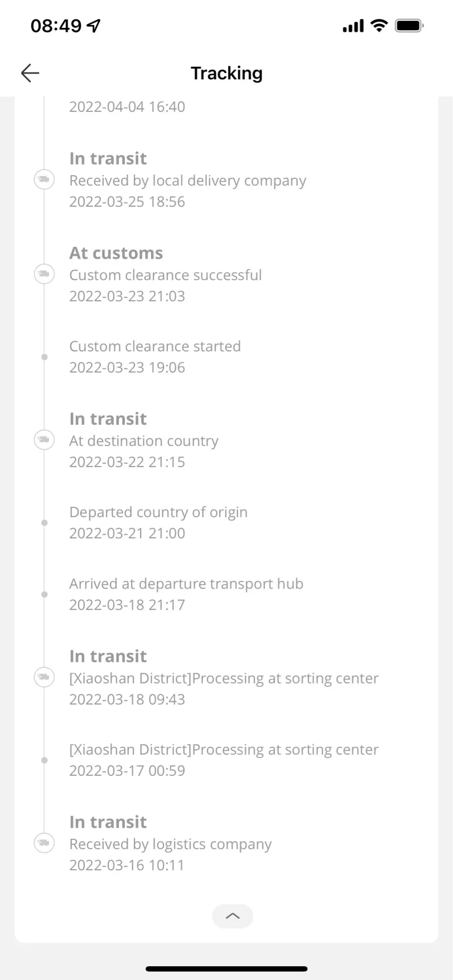Tap the 'At customs' status heading
This screenshot has width=453, height=980.
coord(116,253)
